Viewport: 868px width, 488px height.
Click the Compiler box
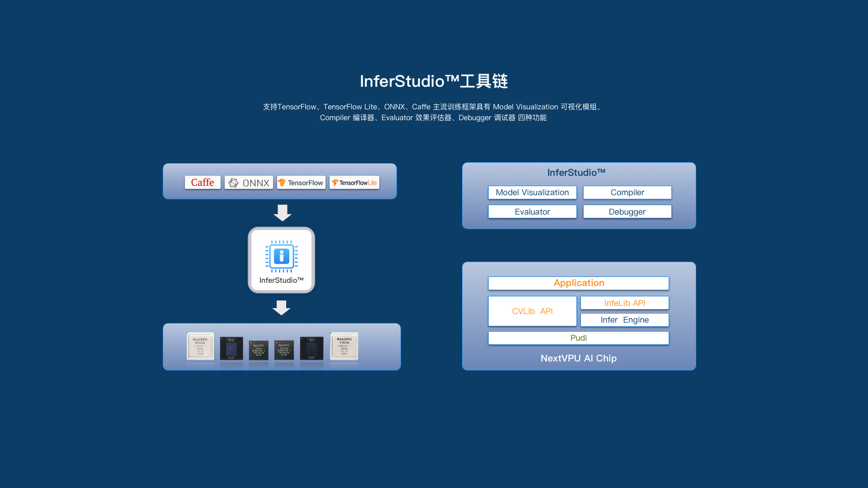pos(627,192)
